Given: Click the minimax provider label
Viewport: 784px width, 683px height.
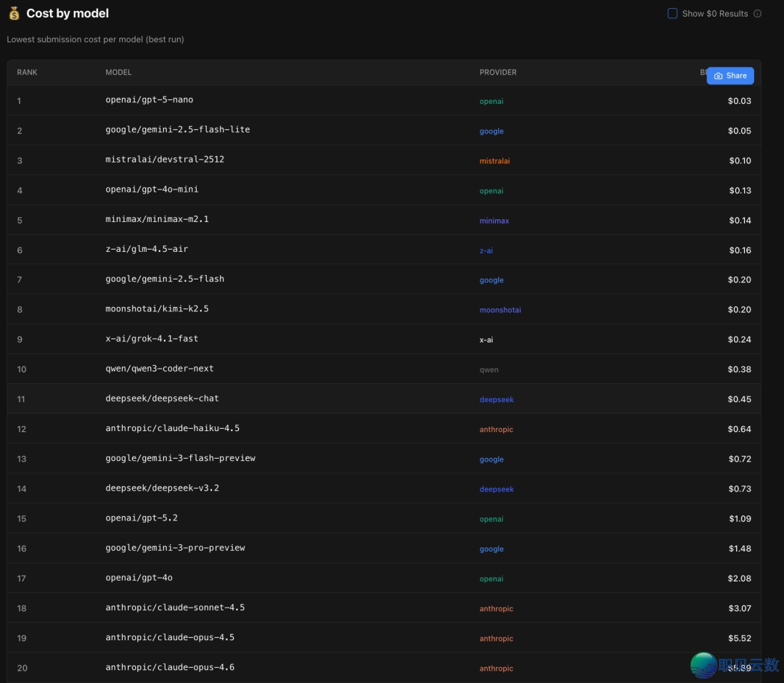Looking at the screenshot, I should [x=494, y=221].
